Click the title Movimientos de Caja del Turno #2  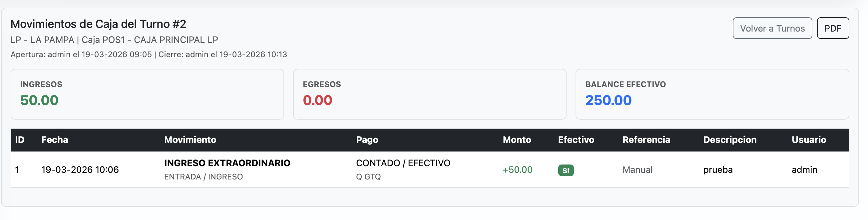(99, 24)
